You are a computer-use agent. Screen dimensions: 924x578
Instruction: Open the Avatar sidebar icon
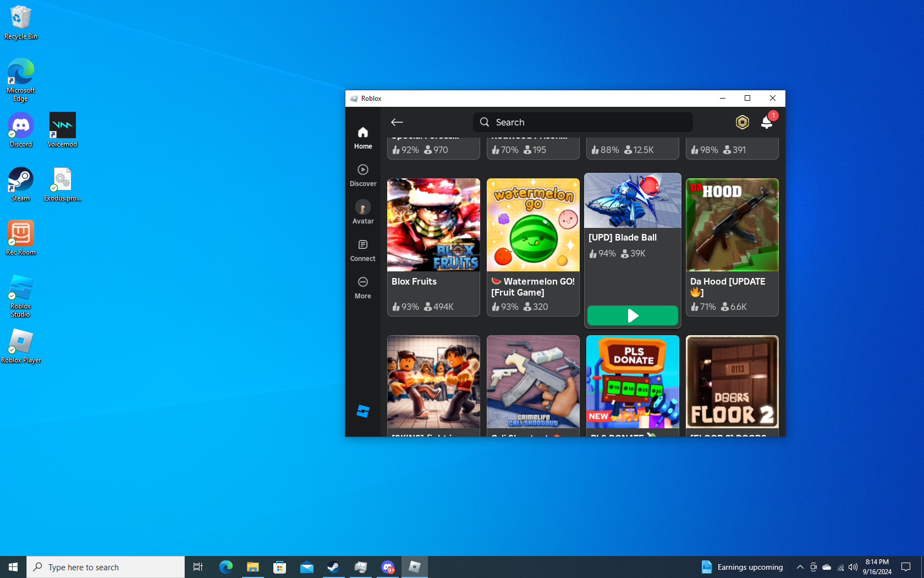363,212
